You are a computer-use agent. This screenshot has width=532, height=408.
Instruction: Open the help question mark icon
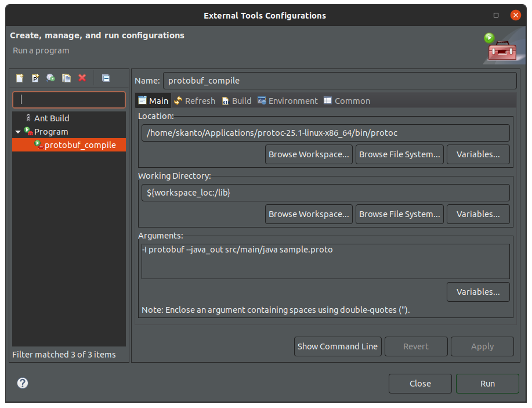click(x=23, y=383)
